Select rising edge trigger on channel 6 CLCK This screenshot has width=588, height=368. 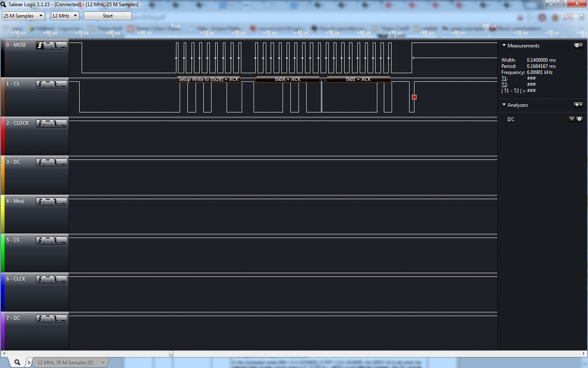[40, 280]
